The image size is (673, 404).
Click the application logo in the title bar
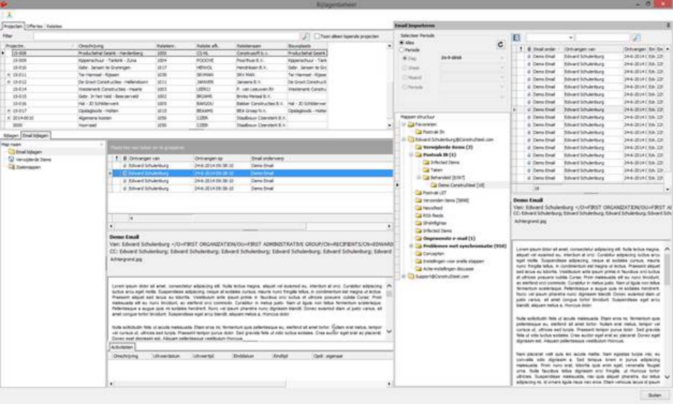point(5,4)
